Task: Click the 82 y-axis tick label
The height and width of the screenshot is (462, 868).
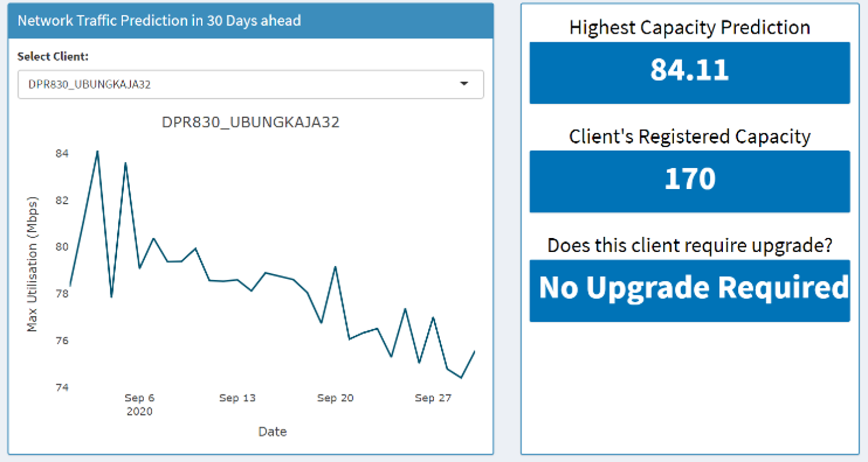Action: pyautogui.click(x=62, y=200)
